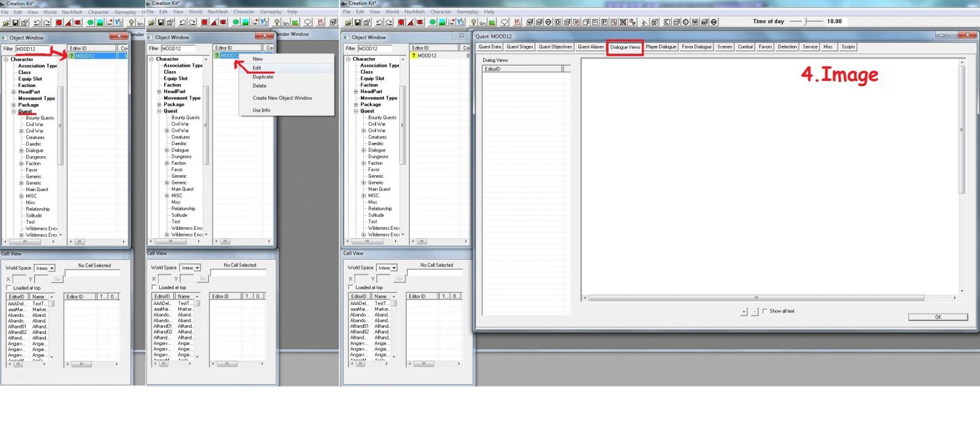Expand MISC node in right Object Window tree
This screenshot has height=427, width=980.
coord(364,195)
